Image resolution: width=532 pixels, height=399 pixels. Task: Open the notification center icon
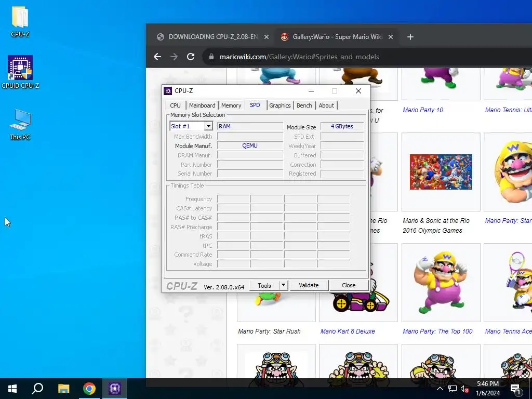(515, 389)
